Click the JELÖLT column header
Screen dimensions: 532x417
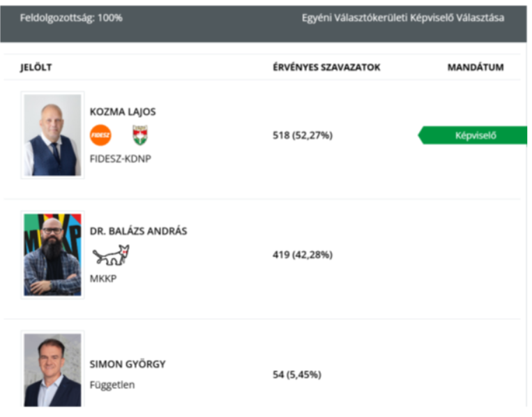click(x=36, y=67)
